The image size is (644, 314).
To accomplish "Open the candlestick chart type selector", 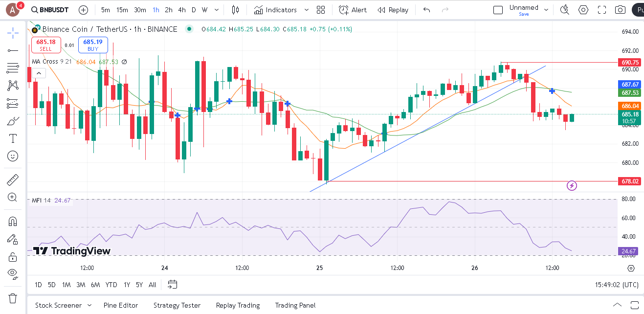I will coord(236,10).
